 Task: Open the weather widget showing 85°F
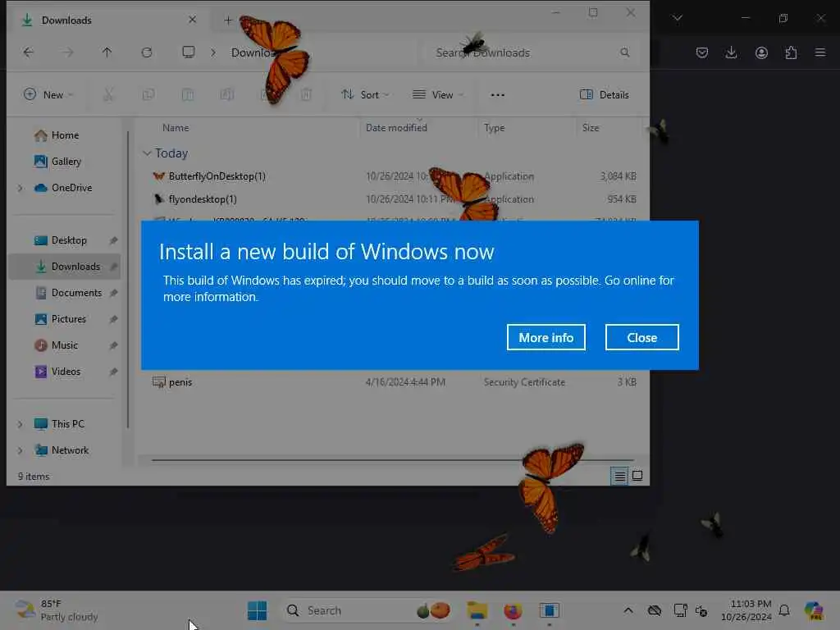pos(57,610)
